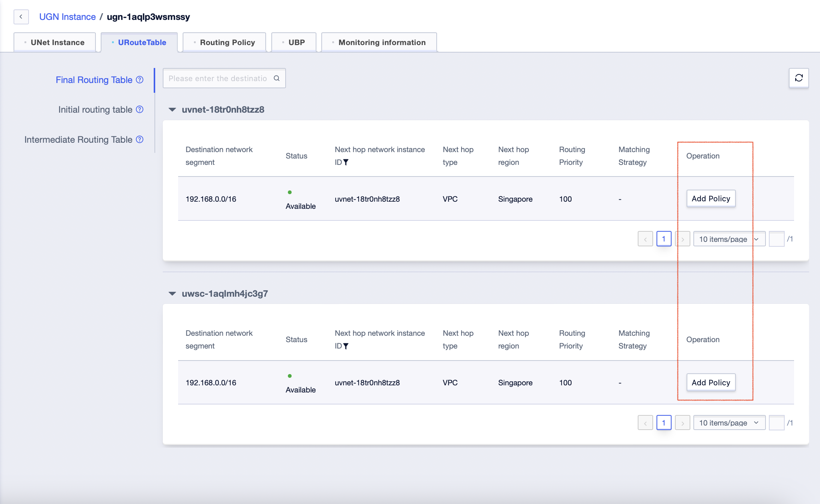Open filter icon for Next hop ID in uvnet table

pos(346,162)
